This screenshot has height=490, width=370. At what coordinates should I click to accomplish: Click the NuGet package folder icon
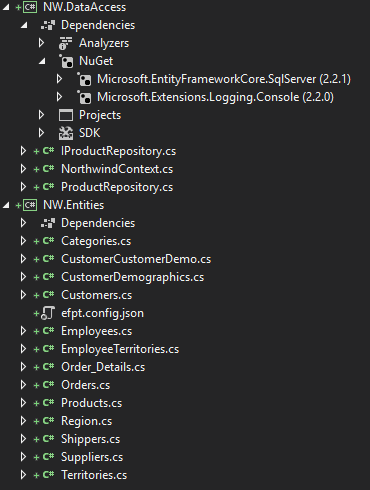[66, 61]
